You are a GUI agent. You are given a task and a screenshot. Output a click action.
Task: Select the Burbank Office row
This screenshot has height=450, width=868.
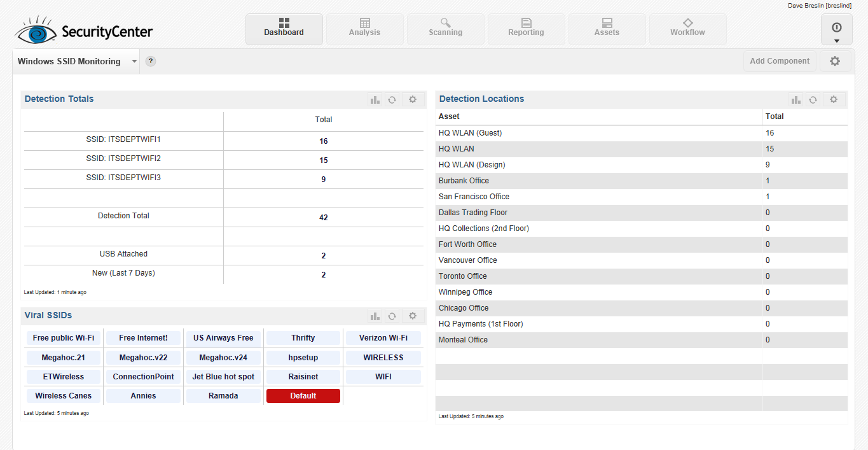pos(642,181)
